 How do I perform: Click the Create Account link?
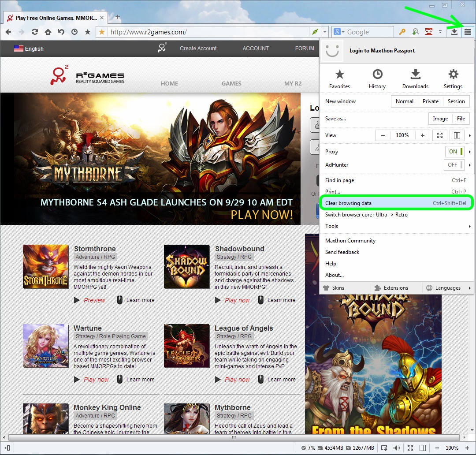[x=198, y=48]
